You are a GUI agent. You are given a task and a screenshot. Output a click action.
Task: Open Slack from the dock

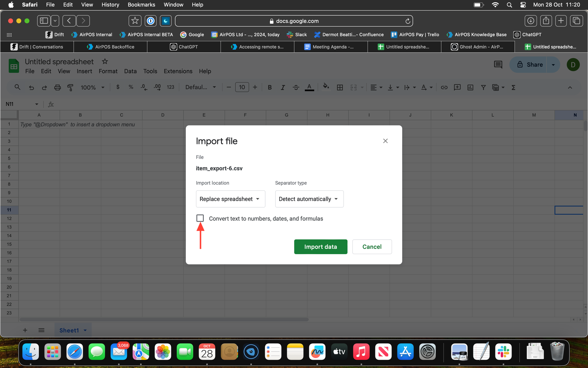coord(503,352)
